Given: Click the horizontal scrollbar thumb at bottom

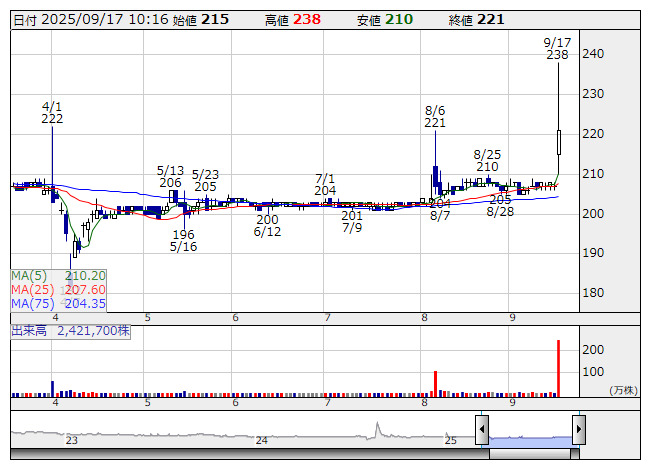Looking at the screenshot, I should [x=530, y=454].
